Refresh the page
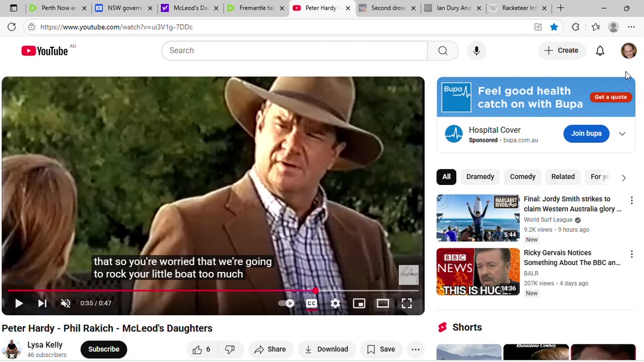The image size is (644, 362). [12, 27]
